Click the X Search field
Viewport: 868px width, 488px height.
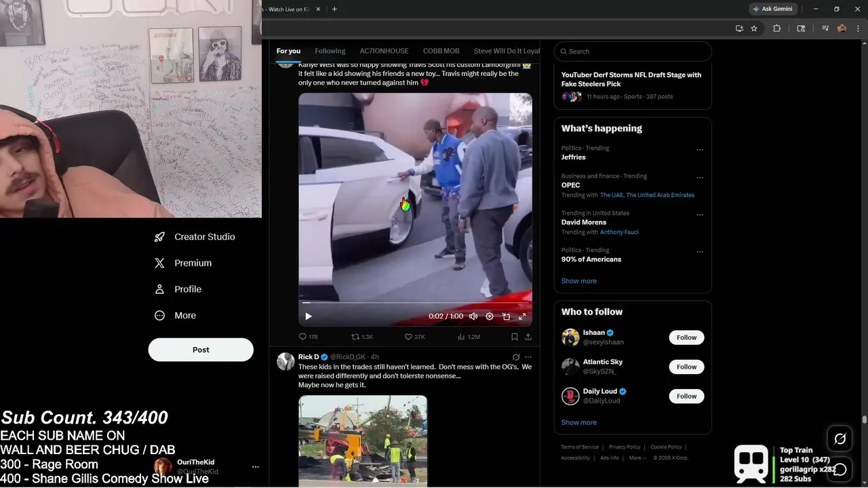click(x=633, y=52)
